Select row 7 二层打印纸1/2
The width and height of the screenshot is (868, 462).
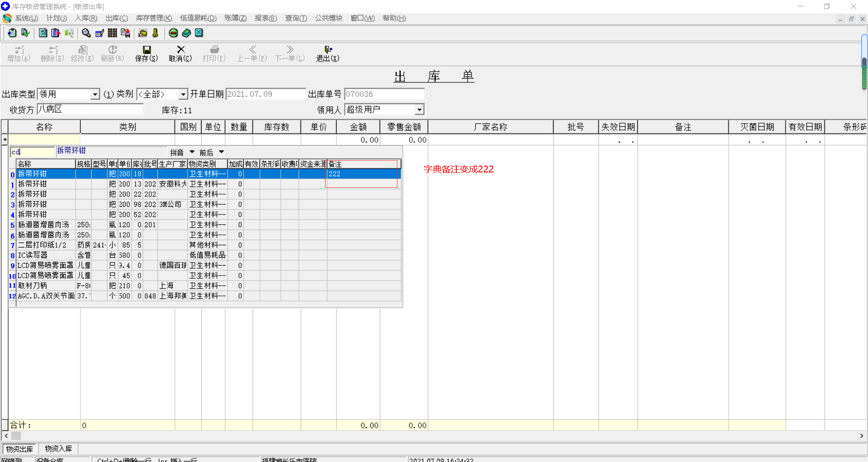(x=209, y=245)
